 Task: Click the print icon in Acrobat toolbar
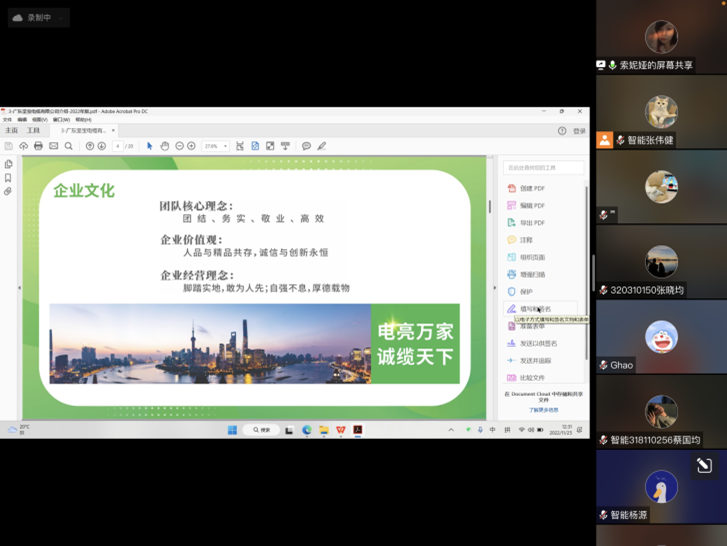[38, 146]
